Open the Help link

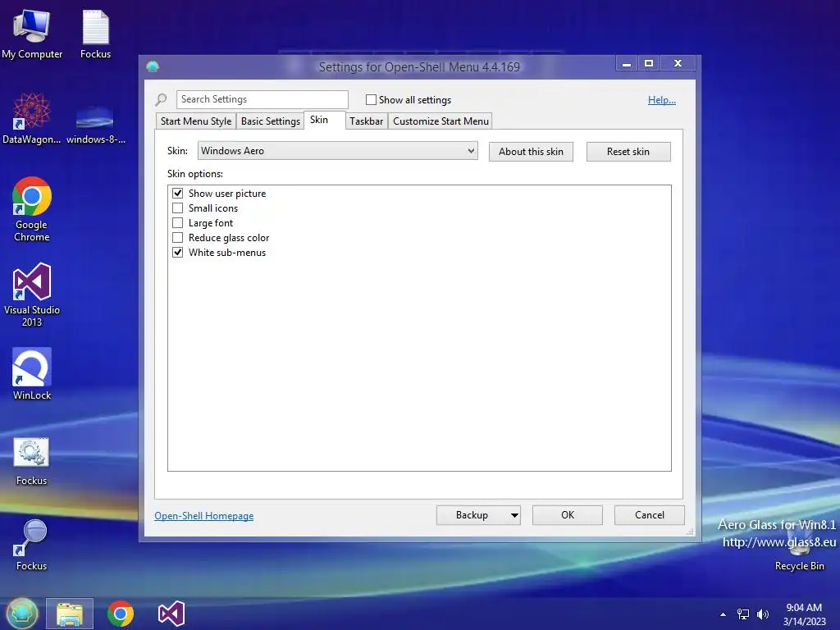[662, 99]
